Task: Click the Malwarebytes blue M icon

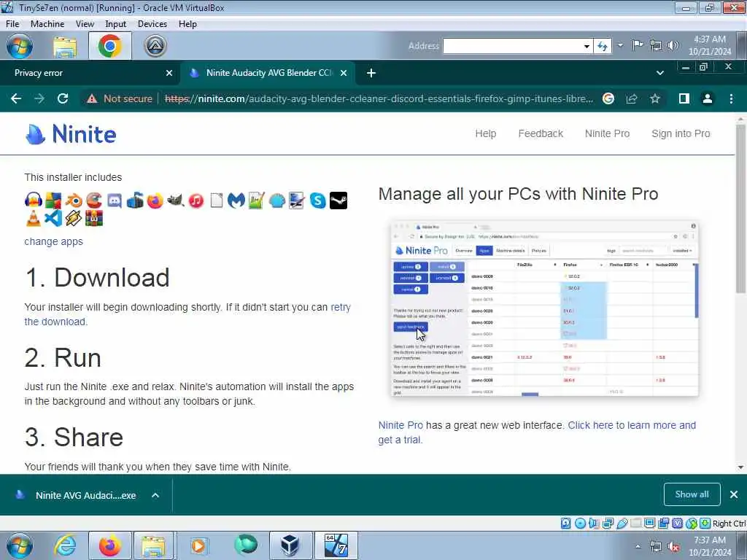Action: pyautogui.click(x=236, y=201)
